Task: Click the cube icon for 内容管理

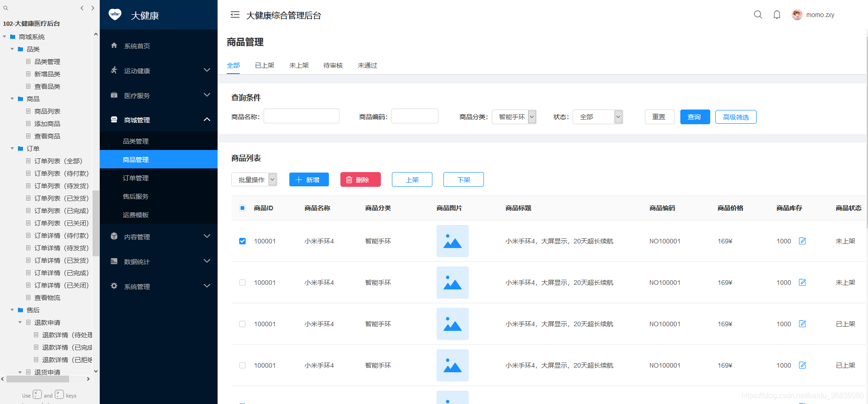Action: (114, 236)
